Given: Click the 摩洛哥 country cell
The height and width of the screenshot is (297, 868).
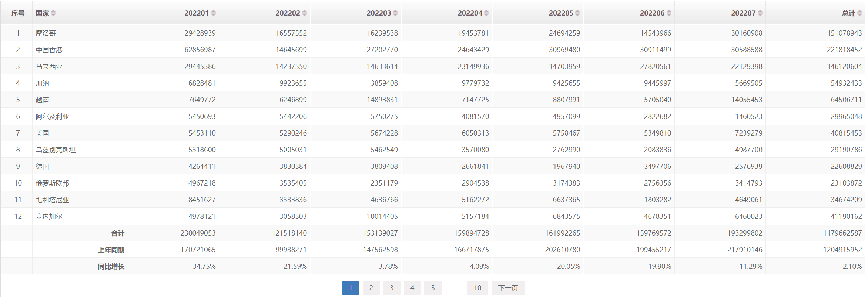Looking at the screenshot, I should pos(46,33).
